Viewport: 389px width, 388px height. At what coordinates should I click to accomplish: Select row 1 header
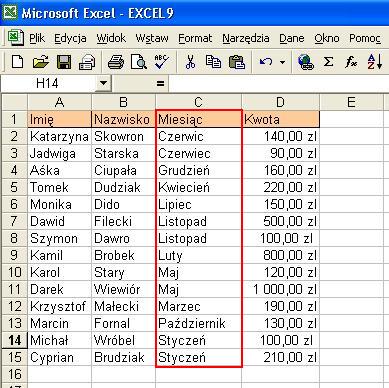tap(14, 119)
